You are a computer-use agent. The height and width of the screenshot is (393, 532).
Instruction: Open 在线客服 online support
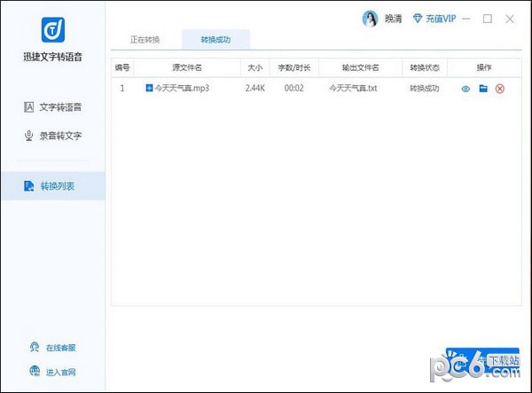pyautogui.click(x=60, y=348)
